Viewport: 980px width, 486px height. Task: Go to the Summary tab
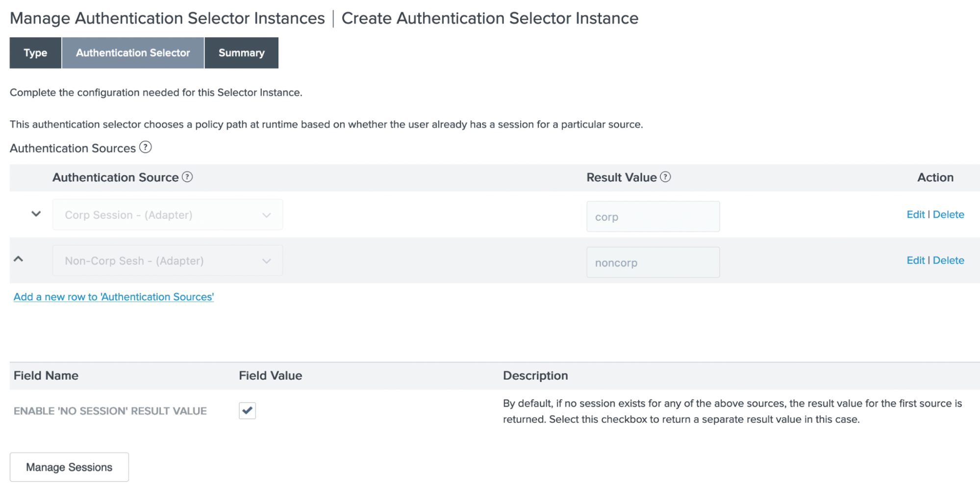(x=242, y=53)
